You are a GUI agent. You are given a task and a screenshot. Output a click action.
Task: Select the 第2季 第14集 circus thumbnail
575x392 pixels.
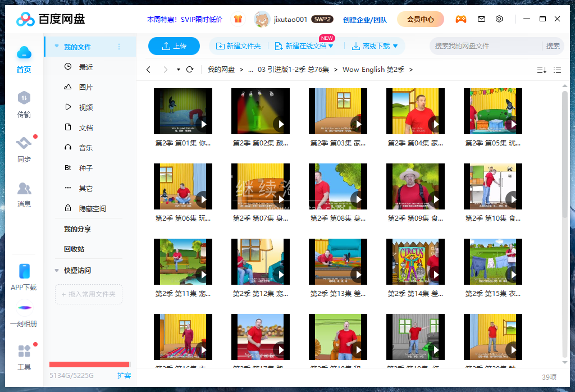pyautogui.click(x=416, y=262)
